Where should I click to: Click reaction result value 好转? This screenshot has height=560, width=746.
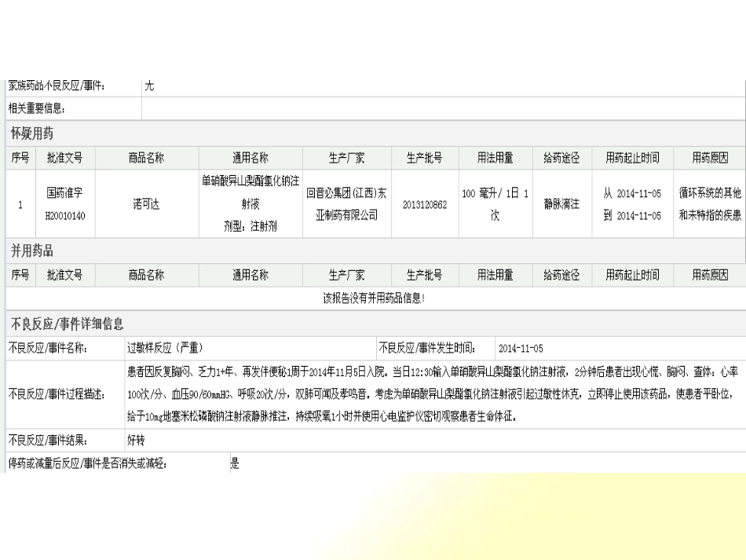[136, 441]
